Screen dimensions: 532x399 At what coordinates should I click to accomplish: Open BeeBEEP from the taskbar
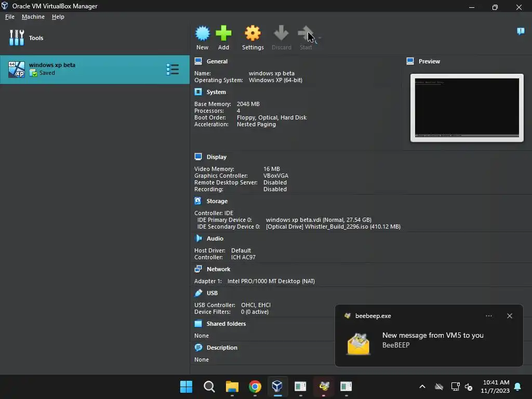(324, 387)
